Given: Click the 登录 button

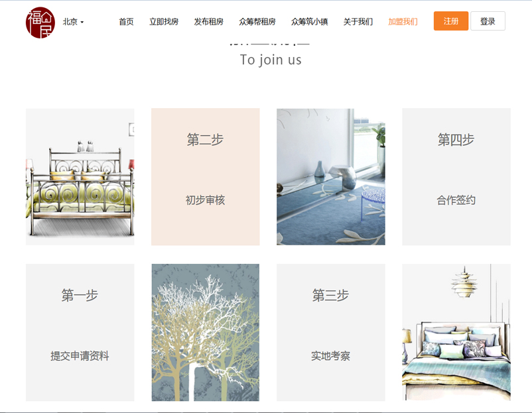Looking at the screenshot, I should point(488,21).
